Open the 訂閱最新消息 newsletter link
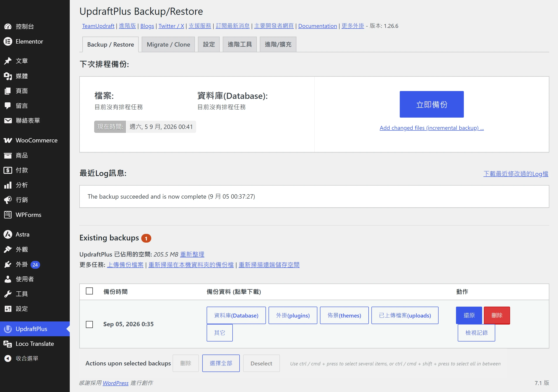 (233, 26)
